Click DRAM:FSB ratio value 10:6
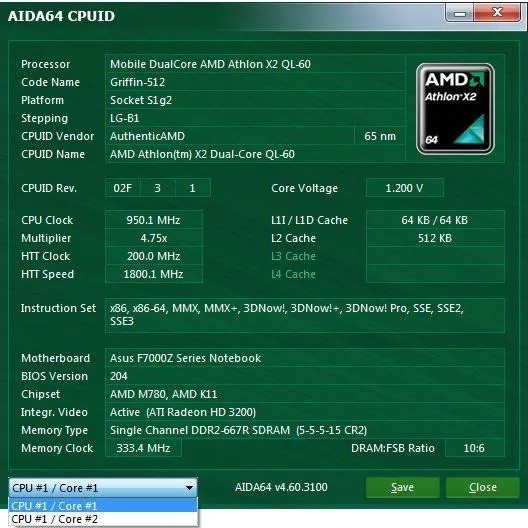This screenshot has width=528, height=528. tap(474, 448)
